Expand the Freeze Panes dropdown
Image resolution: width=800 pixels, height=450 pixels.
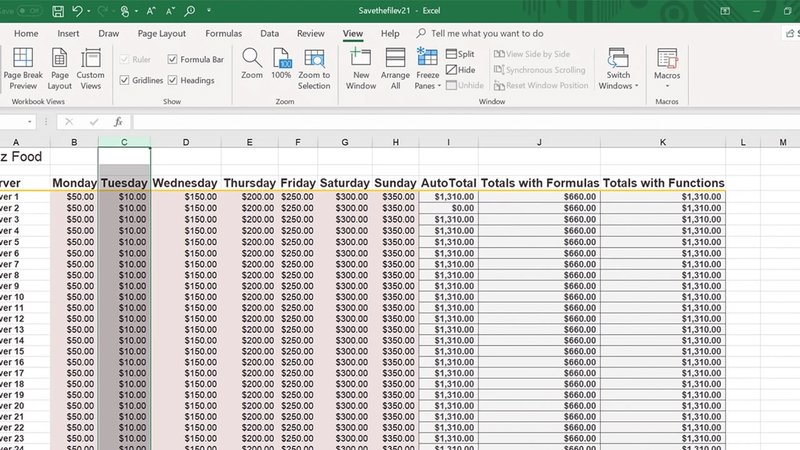tap(427, 86)
